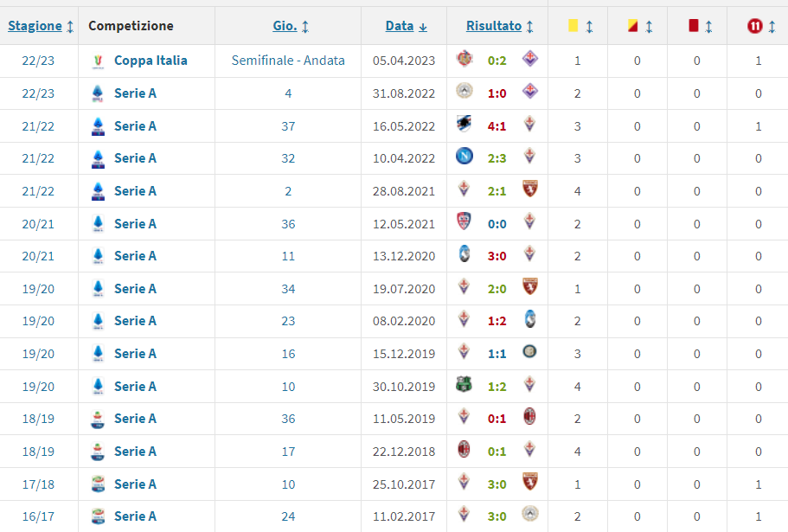Open the Napoli club crest
The height and width of the screenshot is (532, 788).
[x=464, y=157]
